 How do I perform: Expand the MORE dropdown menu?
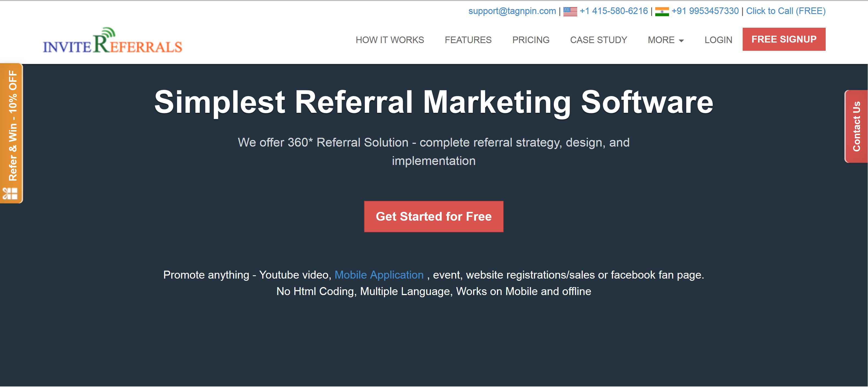click(665, 40)
